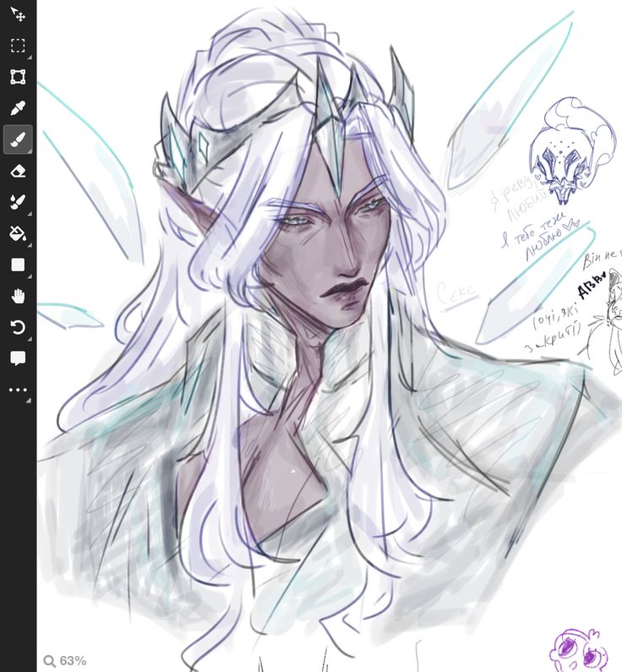Pick the Eyedropper tool

coord(18,108)
